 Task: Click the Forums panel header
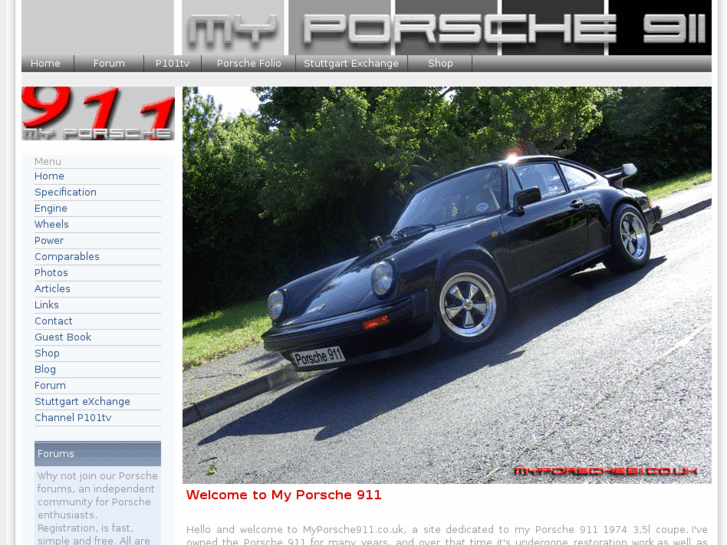(98, 454)
